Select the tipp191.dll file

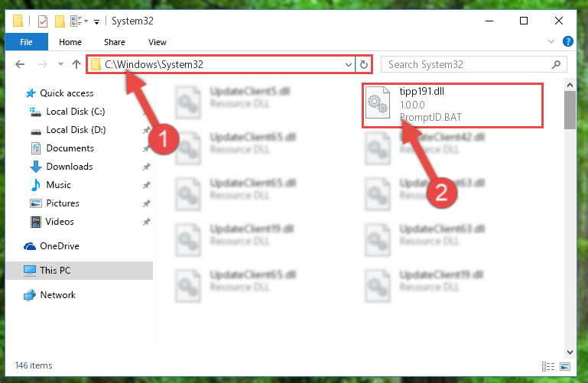(x=452, y=105)
